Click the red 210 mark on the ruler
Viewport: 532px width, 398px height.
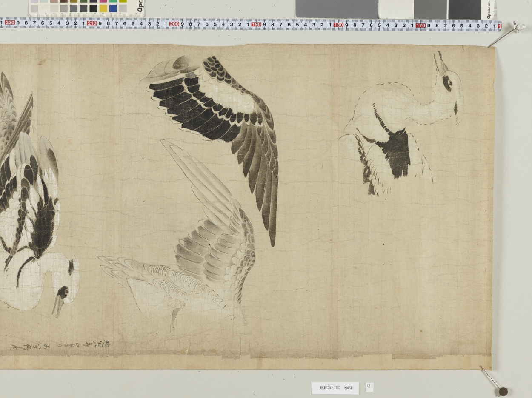[92, 23]
